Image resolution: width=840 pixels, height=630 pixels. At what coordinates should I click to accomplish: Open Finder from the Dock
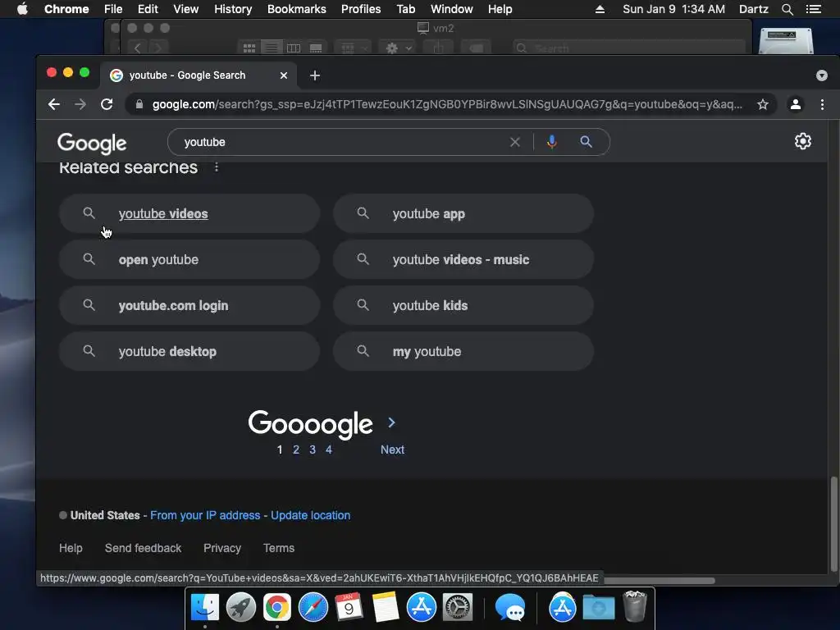[205, 608]
